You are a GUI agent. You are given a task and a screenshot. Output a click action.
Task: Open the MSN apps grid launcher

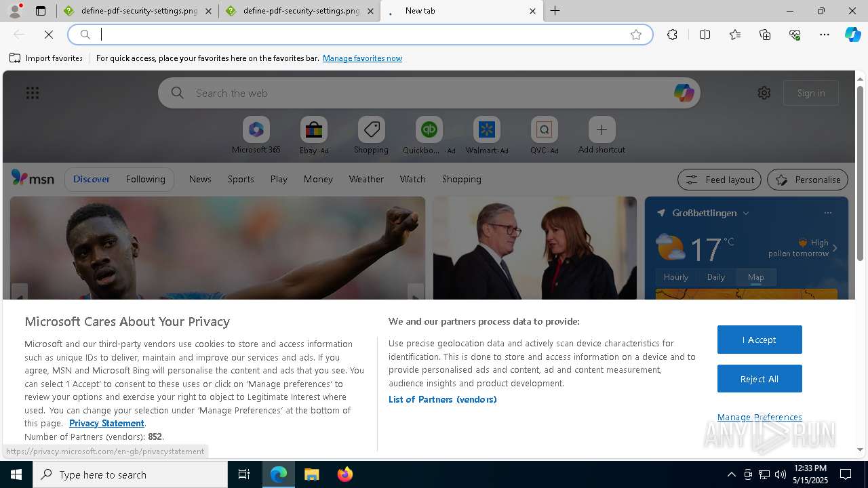tap(33, 93)
